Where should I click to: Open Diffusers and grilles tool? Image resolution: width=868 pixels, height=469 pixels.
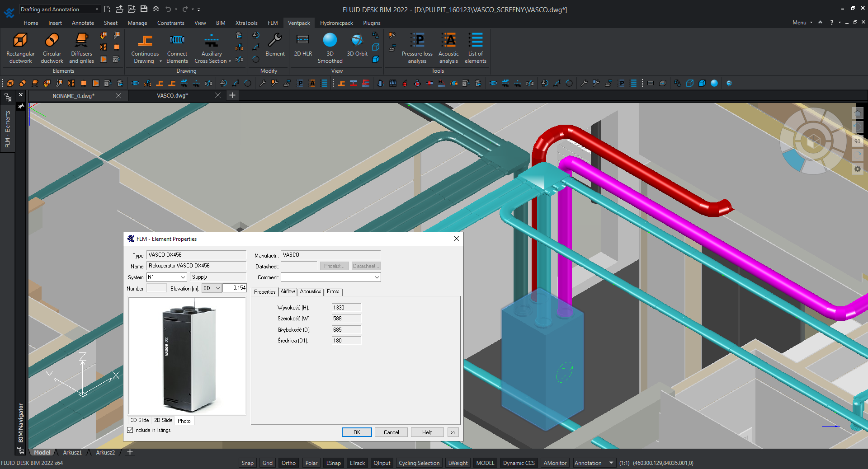81,47
